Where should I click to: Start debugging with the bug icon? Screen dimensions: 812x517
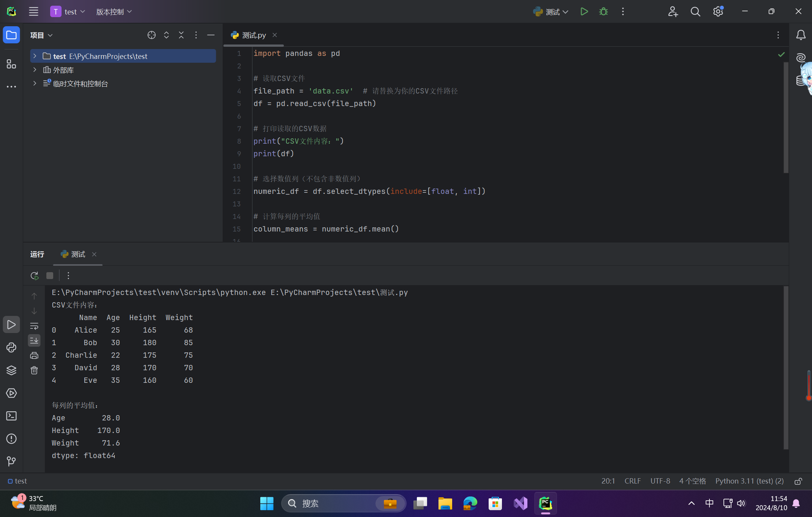coord(603,12)
